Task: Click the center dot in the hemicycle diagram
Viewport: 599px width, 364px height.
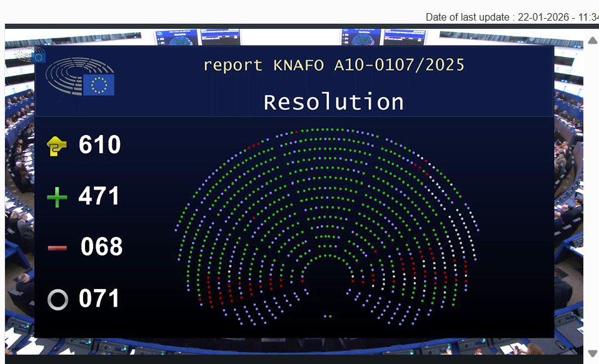Action: click(x=328, y=316)
